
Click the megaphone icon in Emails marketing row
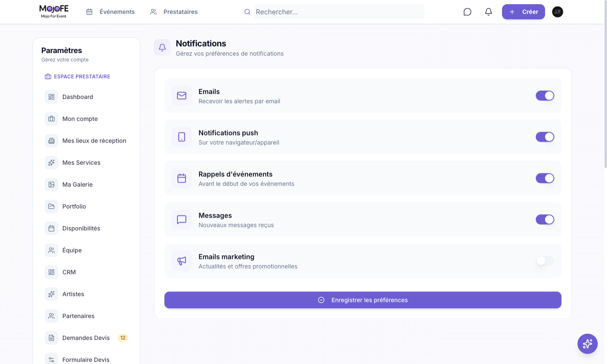(x=182, y=261)
